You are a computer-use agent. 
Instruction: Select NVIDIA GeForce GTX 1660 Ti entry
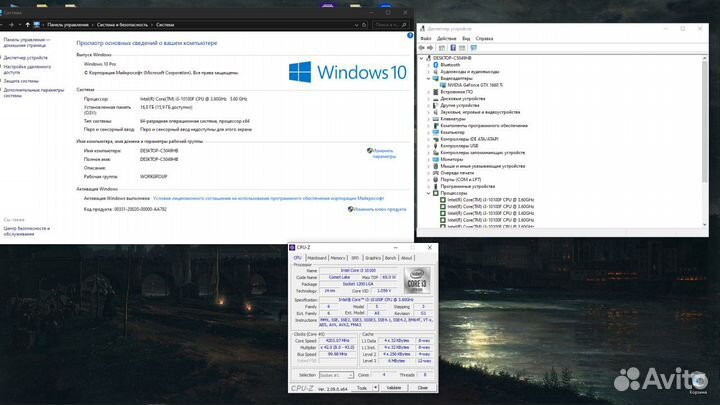tap(475, 85)
